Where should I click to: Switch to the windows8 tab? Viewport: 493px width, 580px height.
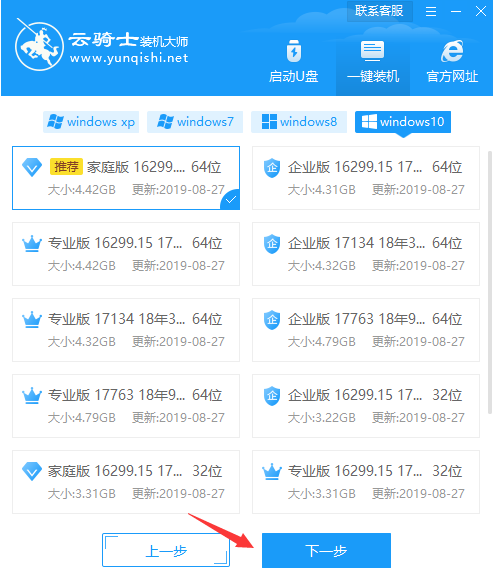click(x=299, y=122)
